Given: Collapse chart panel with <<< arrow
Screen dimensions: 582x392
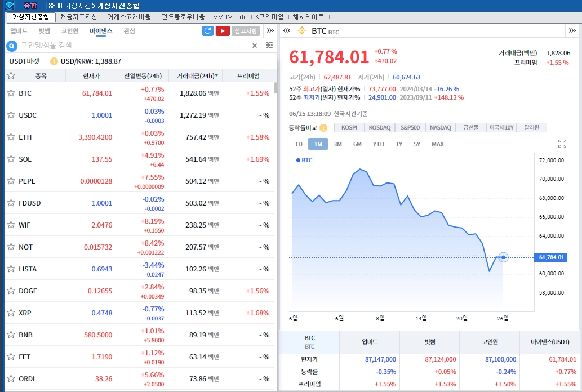Looking at the screenshot, I should 287,31.
